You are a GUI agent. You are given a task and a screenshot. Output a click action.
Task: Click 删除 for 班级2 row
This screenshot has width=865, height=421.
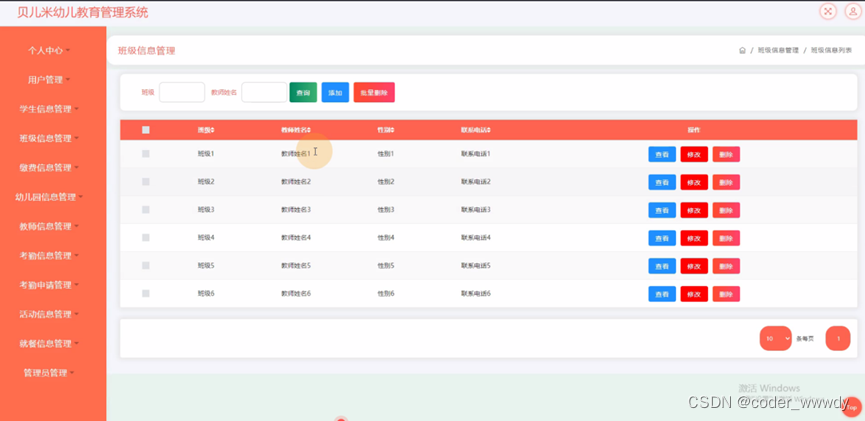(x=726, y=182)
